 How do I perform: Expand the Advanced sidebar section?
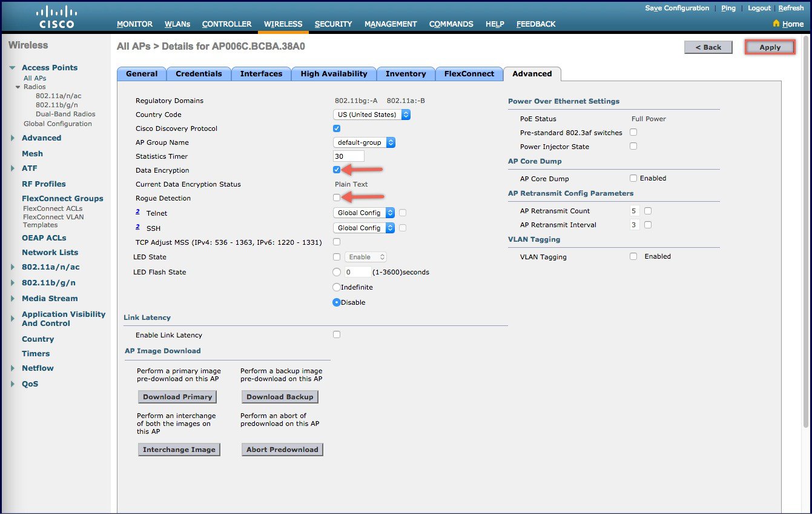point(13,138)
